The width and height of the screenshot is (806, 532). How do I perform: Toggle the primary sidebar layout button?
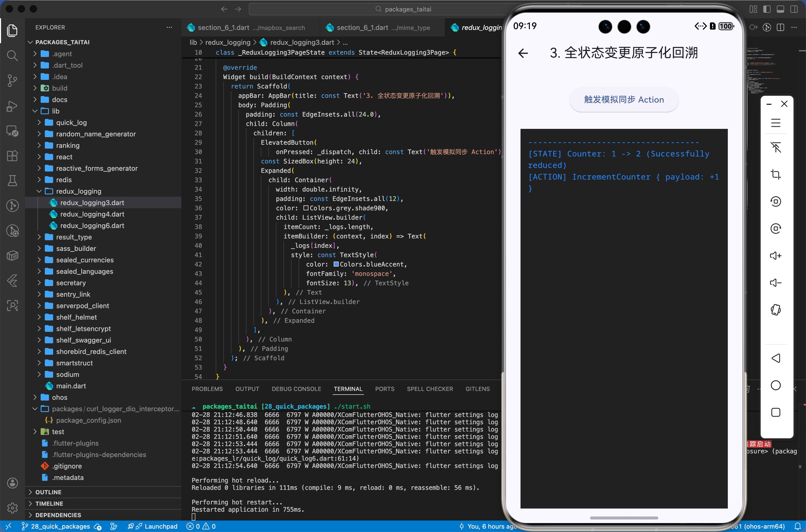767,9
